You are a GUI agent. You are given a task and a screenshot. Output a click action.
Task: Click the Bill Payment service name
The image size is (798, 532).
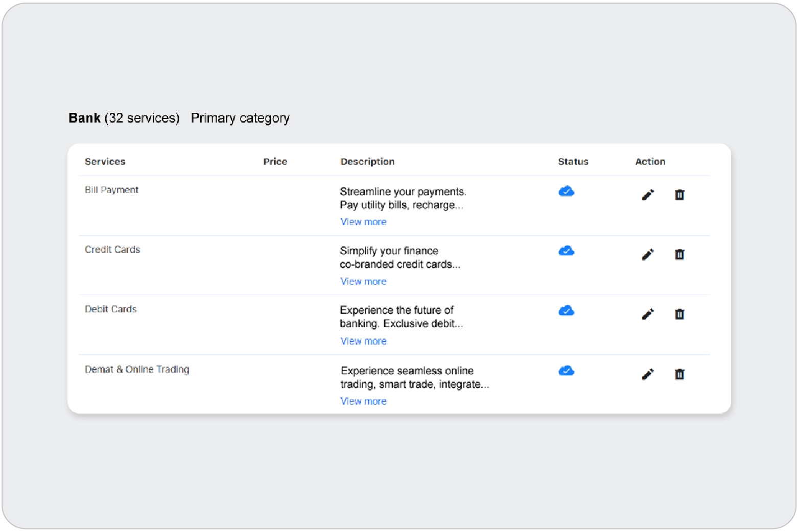click(111, 190)
